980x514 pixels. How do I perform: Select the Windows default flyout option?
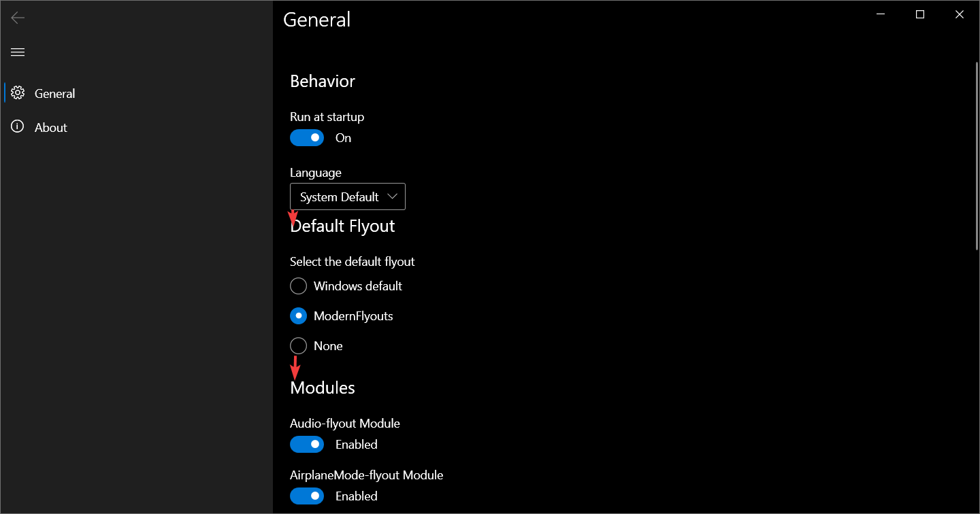coord(346,286)
